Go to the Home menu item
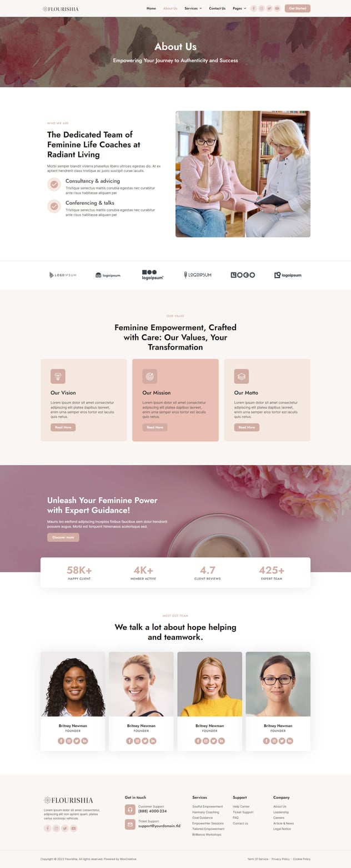This screenshot has height=868, width=351. (151, 8)
